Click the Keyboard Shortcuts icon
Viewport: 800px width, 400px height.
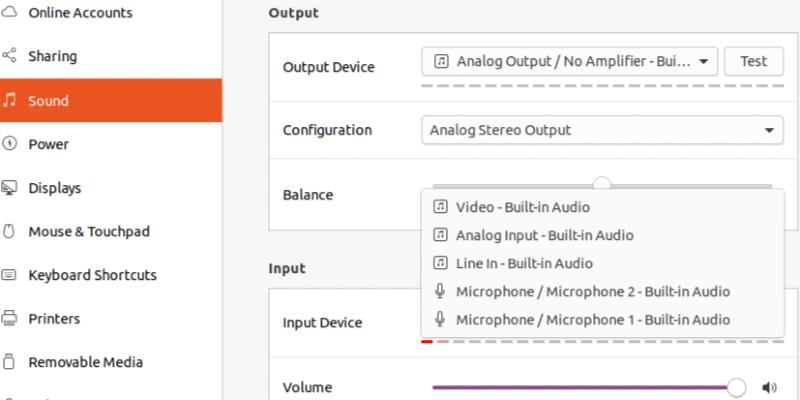click(x=9, y=275)
